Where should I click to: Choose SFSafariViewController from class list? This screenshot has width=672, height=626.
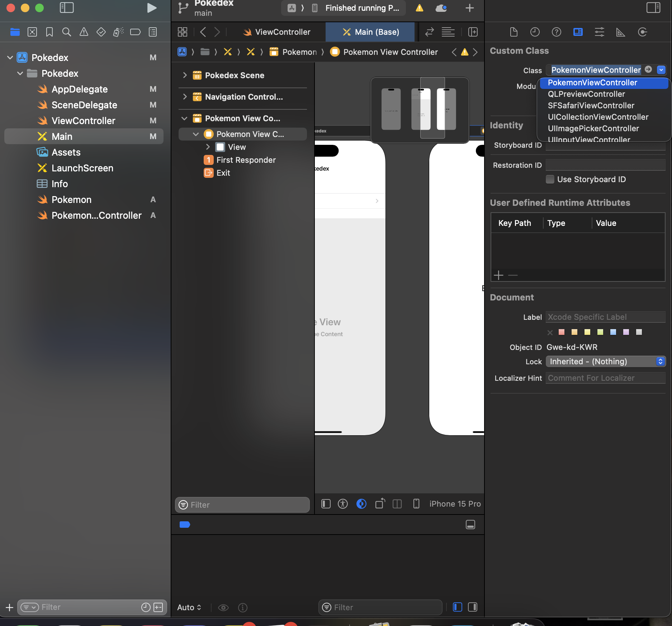(x=591, y=105)
